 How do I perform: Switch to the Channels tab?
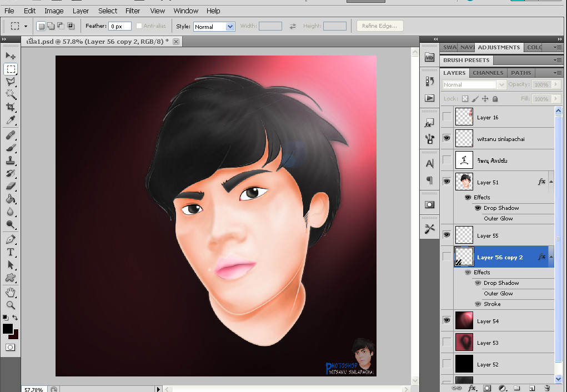488,73
